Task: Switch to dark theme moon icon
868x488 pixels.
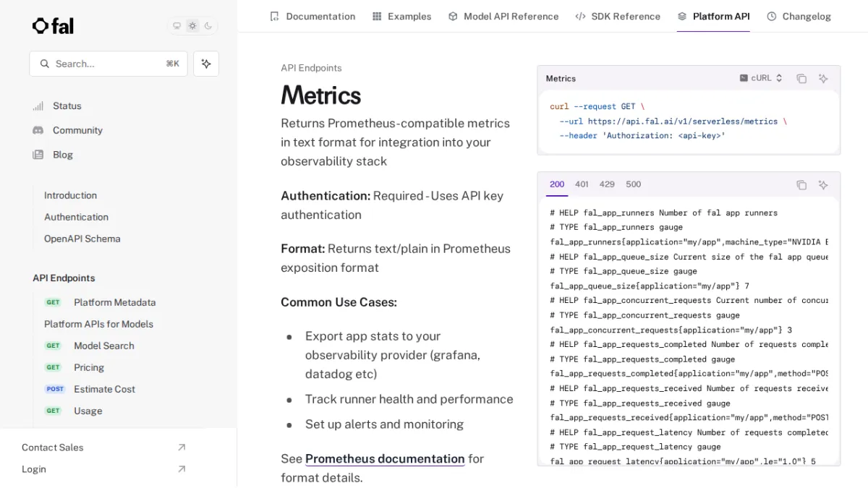Action: coord(208,26)
